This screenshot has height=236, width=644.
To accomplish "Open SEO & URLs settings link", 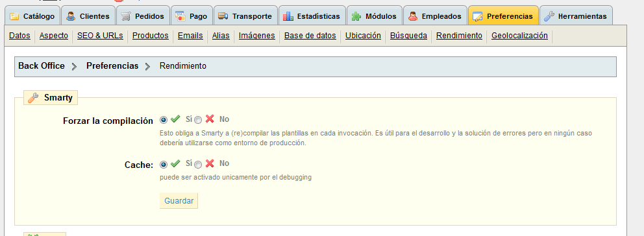I will tap(100, 36).
